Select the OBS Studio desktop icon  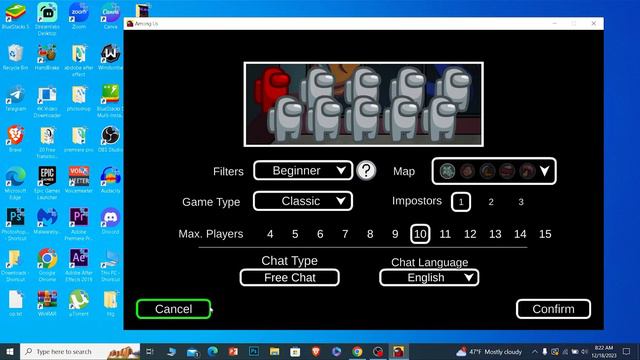coord(110,139)
